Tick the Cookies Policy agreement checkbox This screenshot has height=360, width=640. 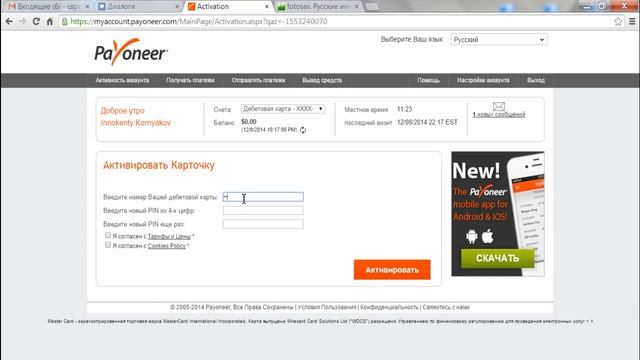coord(108,244)
